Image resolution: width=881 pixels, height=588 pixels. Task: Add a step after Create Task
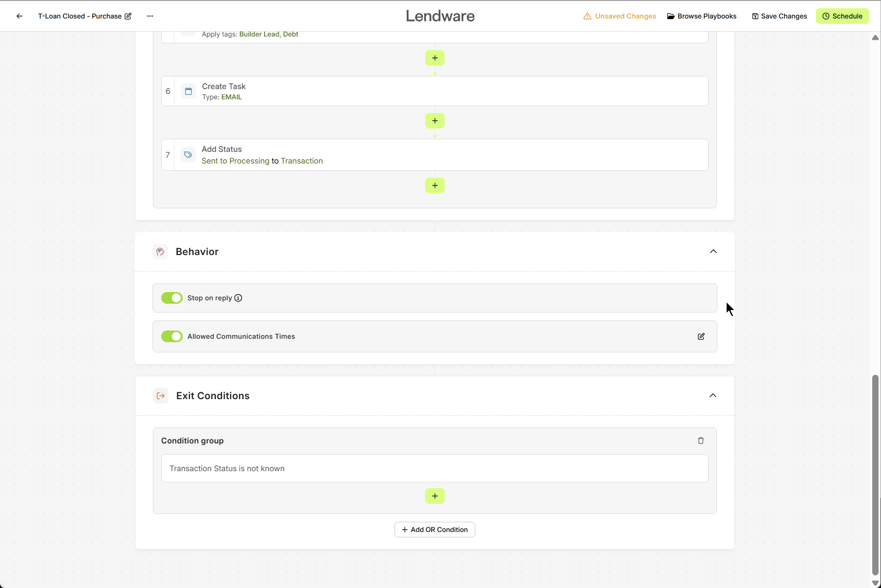click(x=434, y=121)
